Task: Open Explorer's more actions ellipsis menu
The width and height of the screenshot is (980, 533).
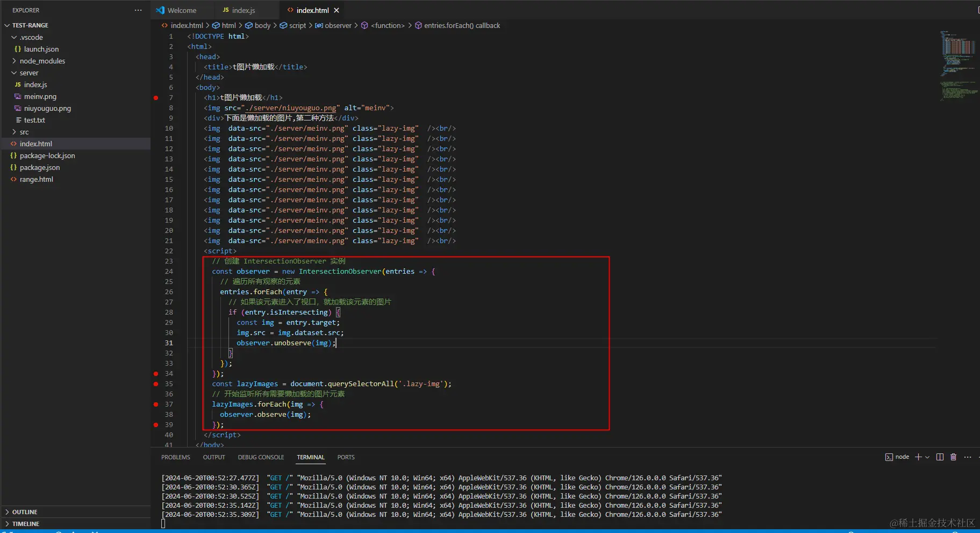Action: coord(138,10)
